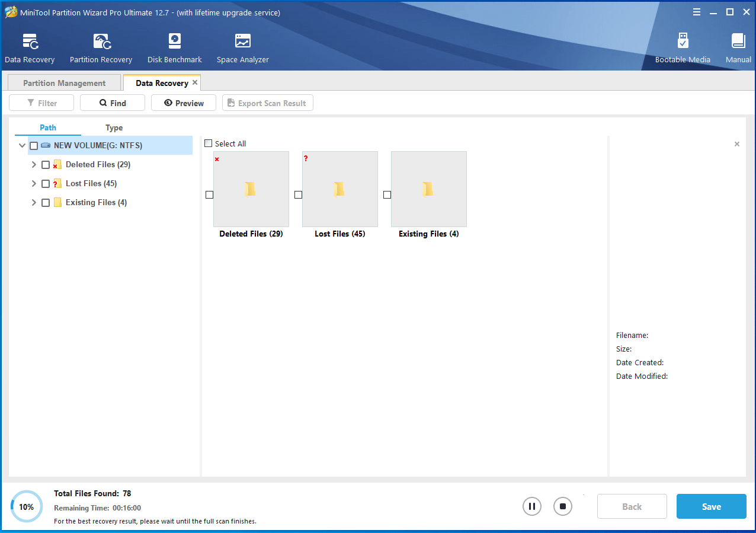The image size is (756, 533).
Task: Click the 'Lost Files (45)' caption under the thumbnail
Action: pos(340,234)
